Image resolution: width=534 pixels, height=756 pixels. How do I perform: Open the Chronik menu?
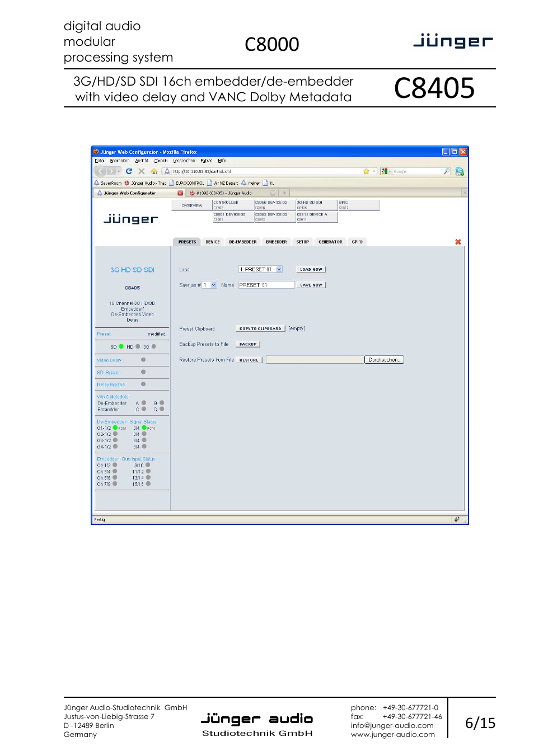point(161,161)
